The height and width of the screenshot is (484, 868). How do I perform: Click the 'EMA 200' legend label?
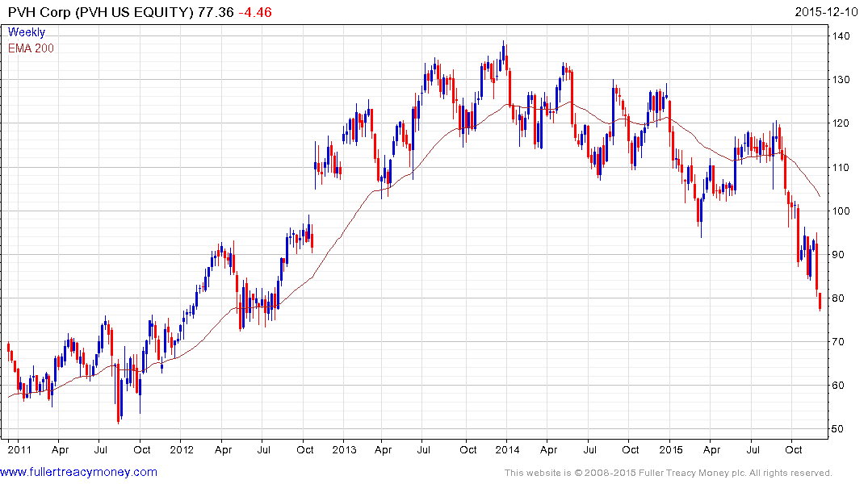tap(31, 48)
